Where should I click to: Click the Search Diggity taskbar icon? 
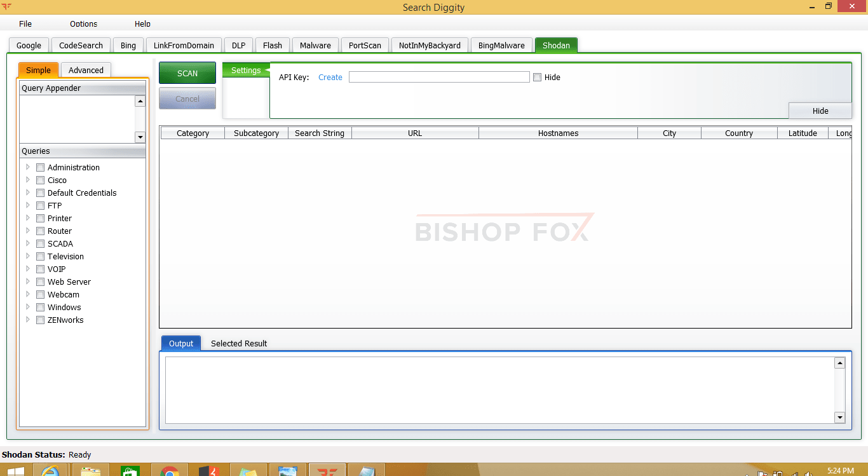coord(327,471)
